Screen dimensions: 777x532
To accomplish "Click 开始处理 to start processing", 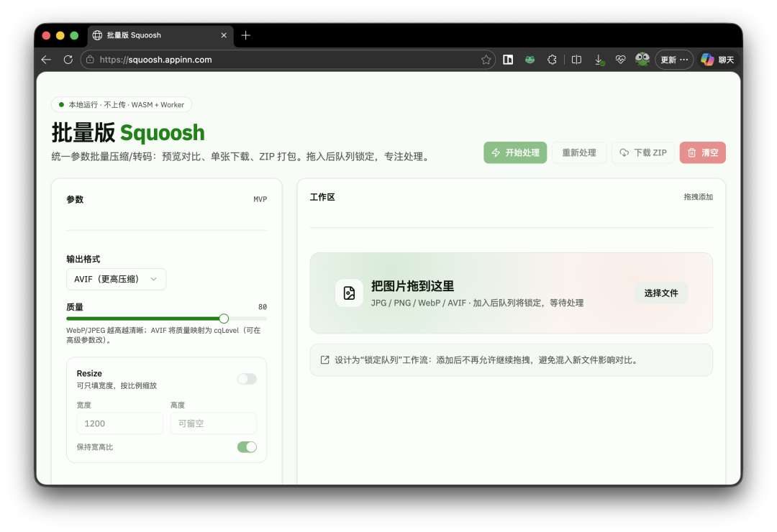I will tap(515, 152).
